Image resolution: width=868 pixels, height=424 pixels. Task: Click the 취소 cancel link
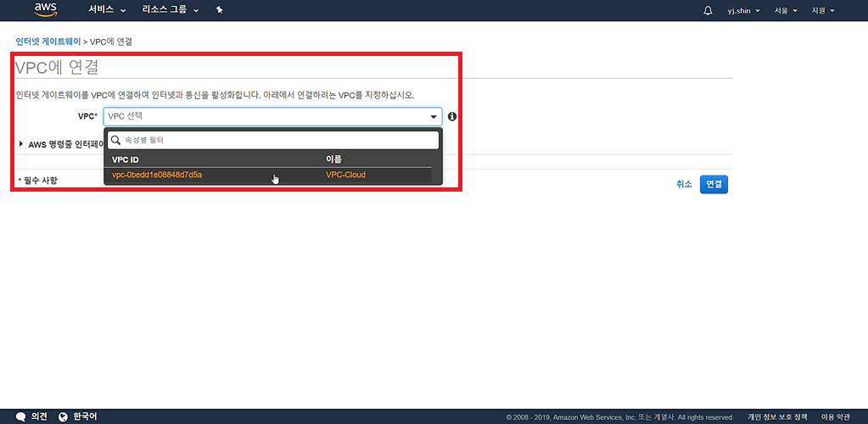click(x=684, y=184)
